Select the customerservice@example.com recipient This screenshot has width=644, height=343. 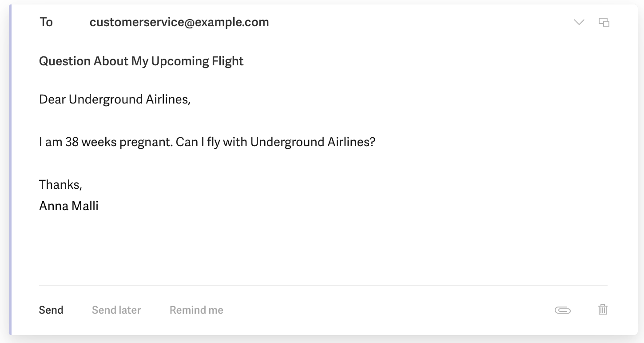pyautogui.click(x=179, y=22)
